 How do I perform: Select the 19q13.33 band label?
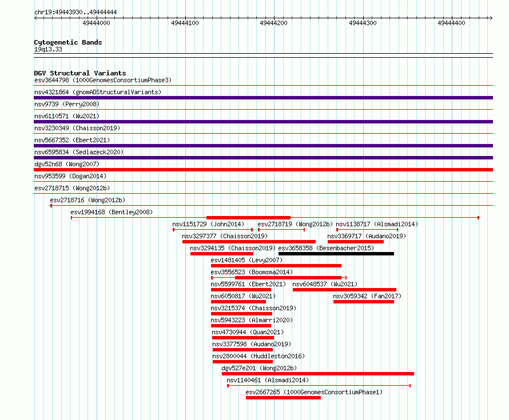(x=48, y=49)
